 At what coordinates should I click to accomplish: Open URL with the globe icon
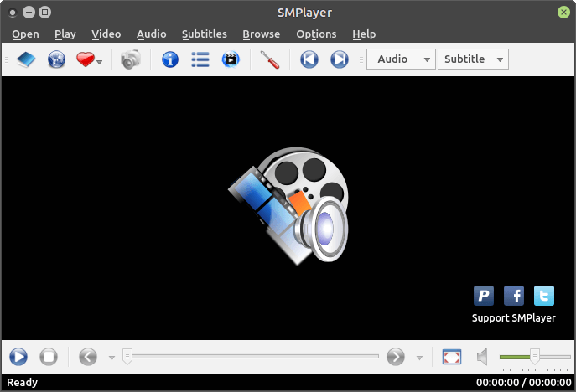[x=56, y=60]
